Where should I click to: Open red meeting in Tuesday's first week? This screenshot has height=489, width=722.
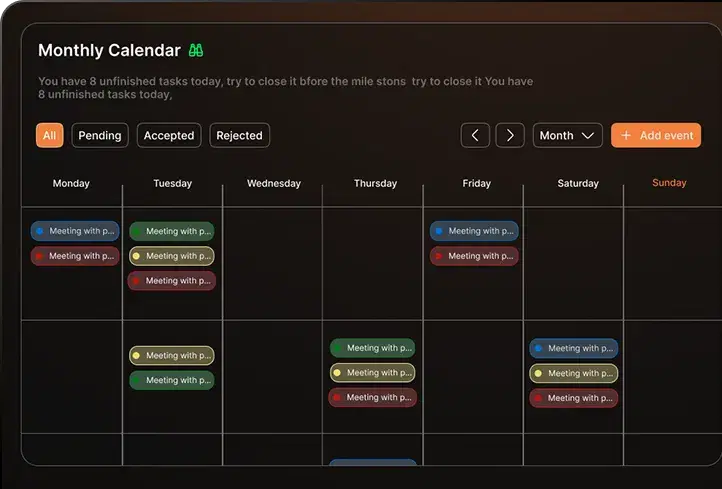point(172,281)
